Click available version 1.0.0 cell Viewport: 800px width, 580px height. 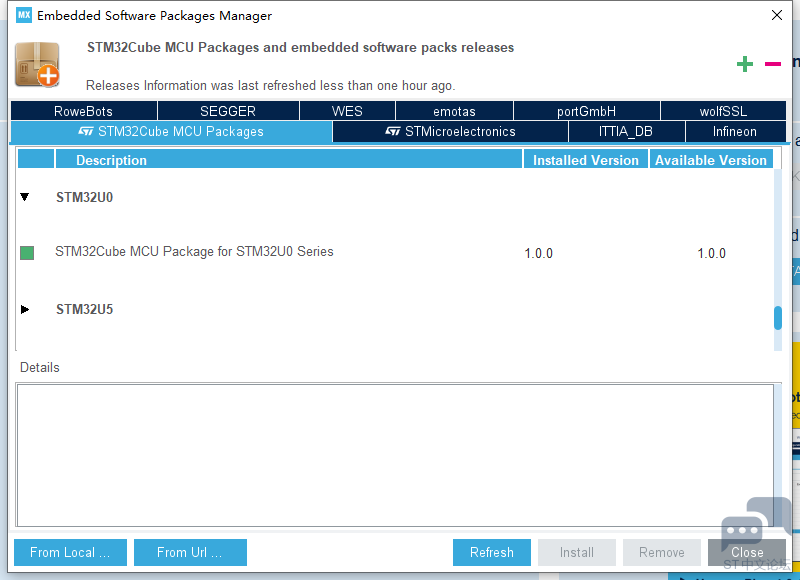pyautogui.click(x=711, y=253)
